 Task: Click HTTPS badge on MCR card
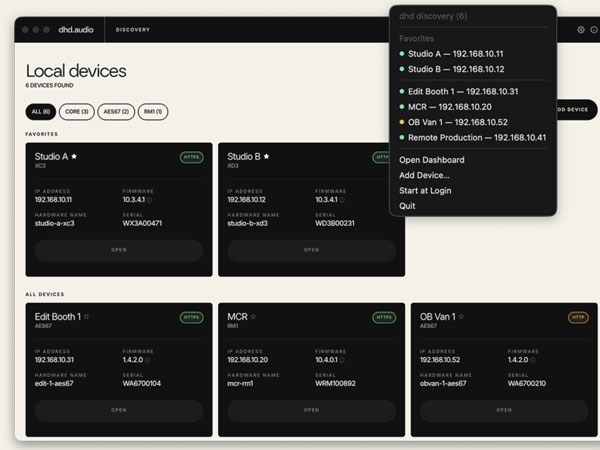click(x=384, y=317)
